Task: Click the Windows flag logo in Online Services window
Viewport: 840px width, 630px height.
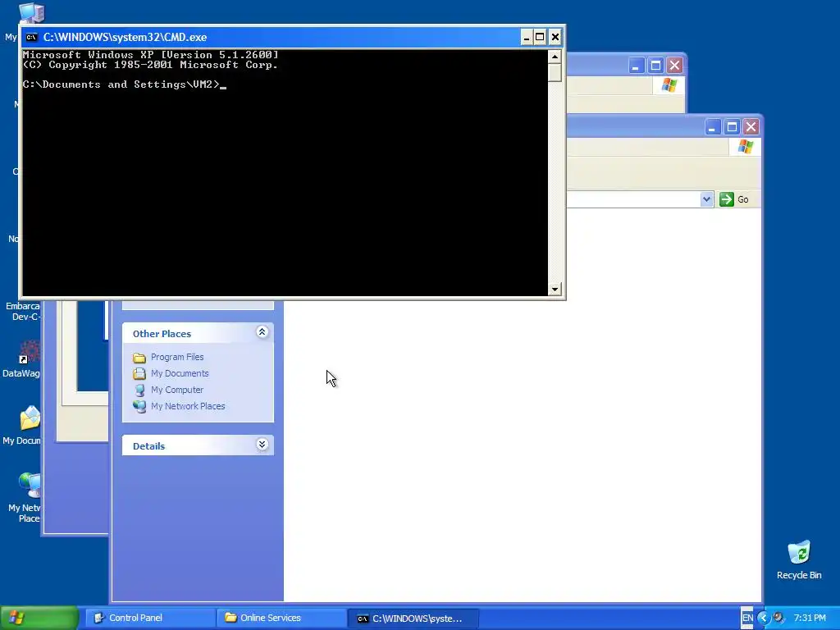Action: point(745,146)
